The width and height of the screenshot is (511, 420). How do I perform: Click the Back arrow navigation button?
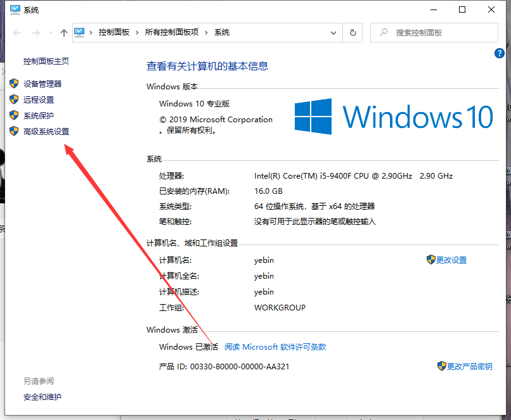tap(17, 33)
